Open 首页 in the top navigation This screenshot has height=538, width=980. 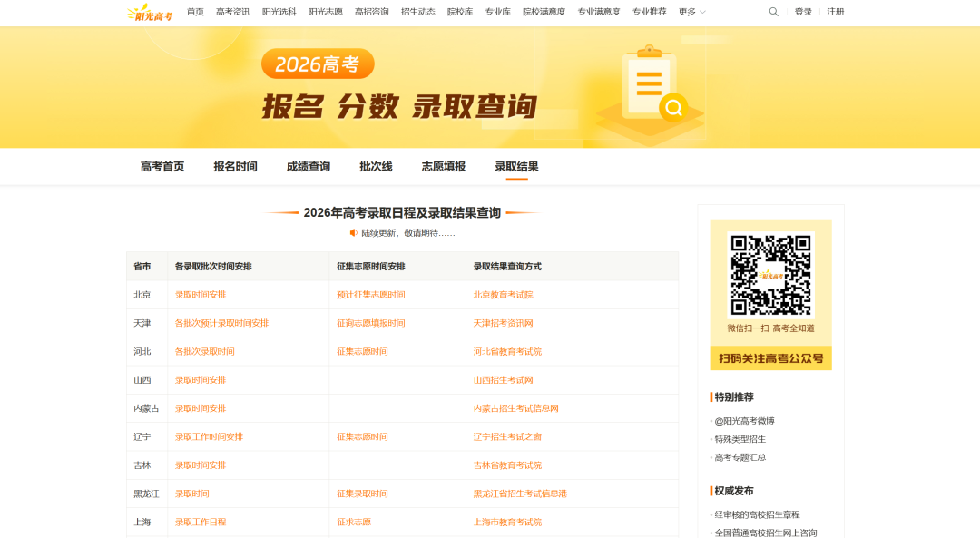[195, 12]
